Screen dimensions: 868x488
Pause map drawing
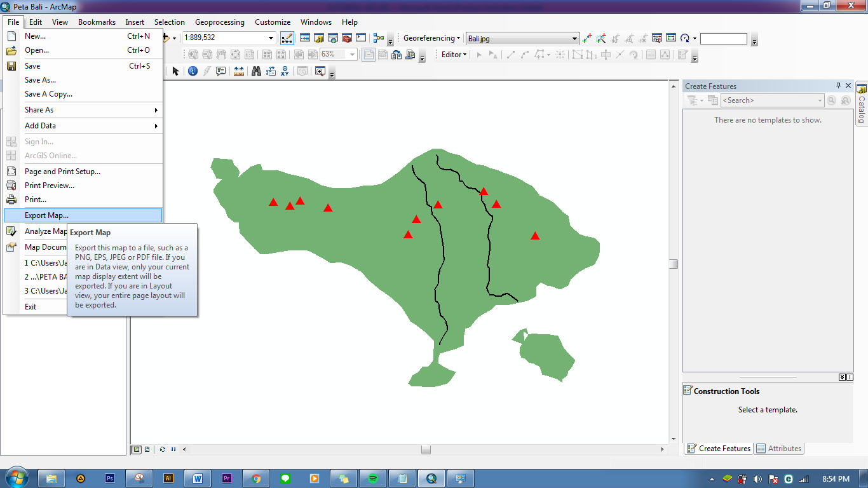(173, 449)
